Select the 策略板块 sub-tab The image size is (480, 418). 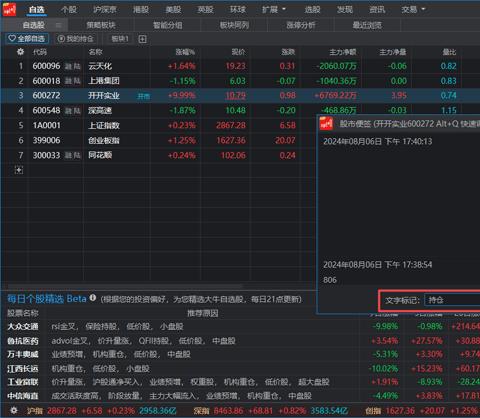tap(101, 25)
